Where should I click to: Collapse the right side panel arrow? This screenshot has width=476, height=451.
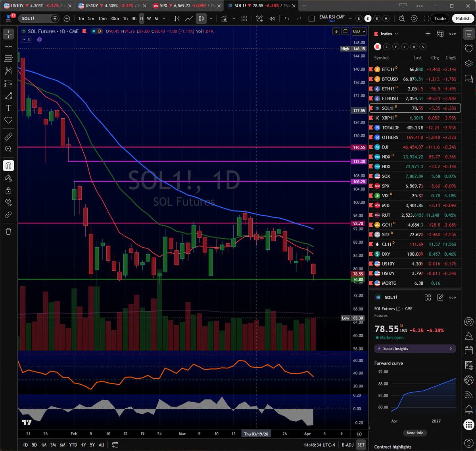pyautogui.click(x=370, y=428)
